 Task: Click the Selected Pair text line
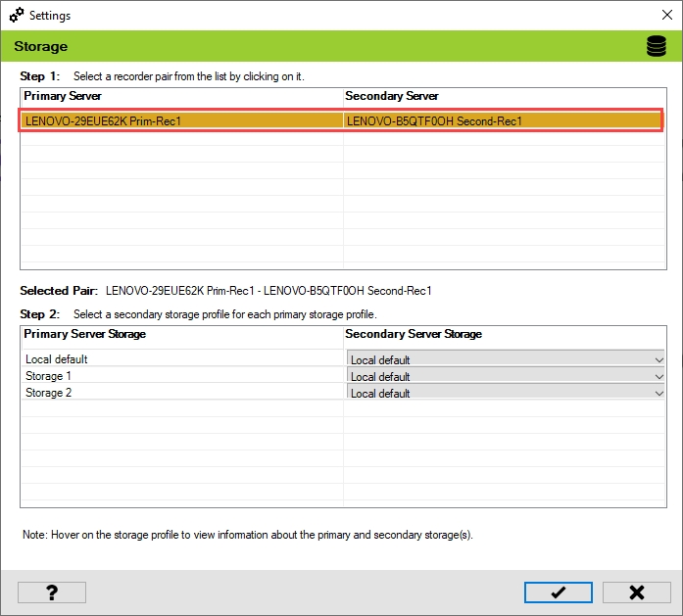tap(268, 291)
